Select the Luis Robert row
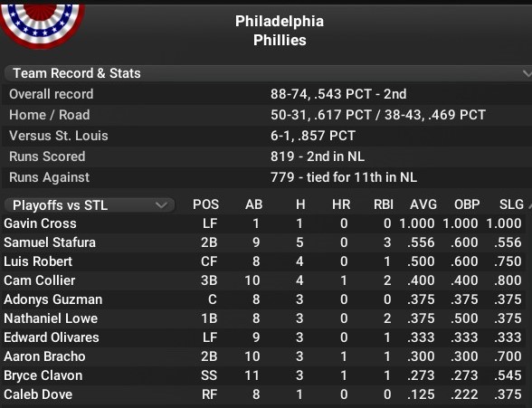Viewport: 532px width, 408px height. click(x=263, y=261)
